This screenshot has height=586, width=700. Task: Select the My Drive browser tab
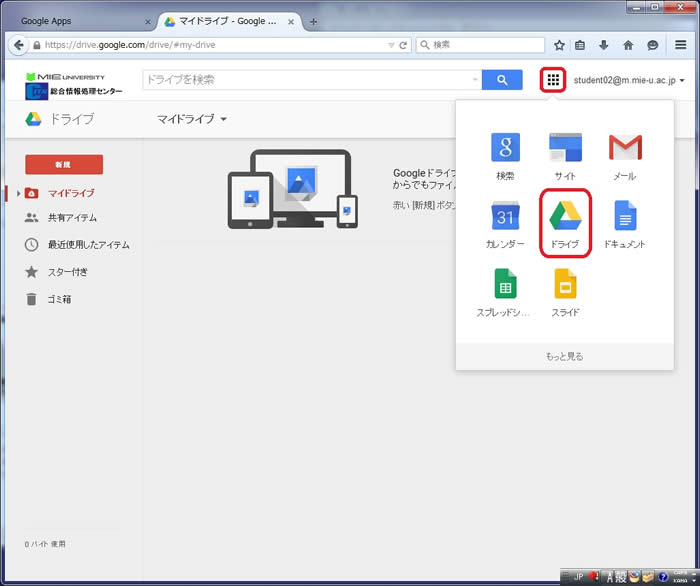228,21
